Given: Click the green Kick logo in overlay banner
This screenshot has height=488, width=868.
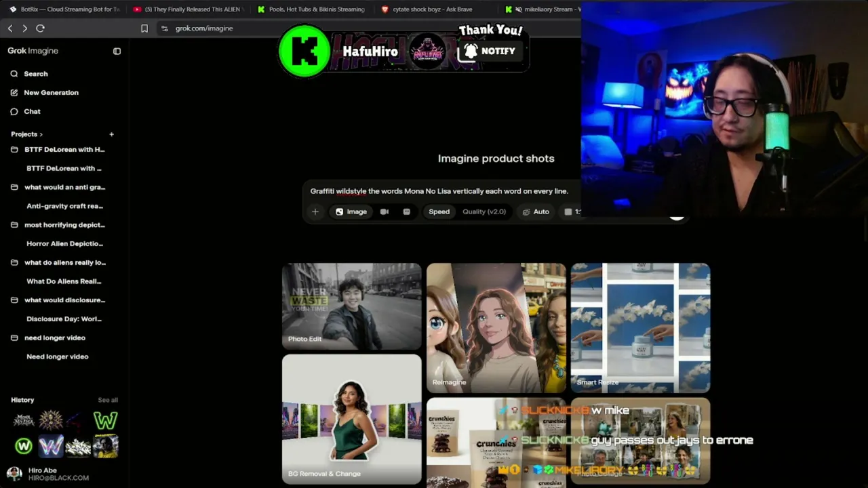Looking at the screenshot, I should (304, 51).
